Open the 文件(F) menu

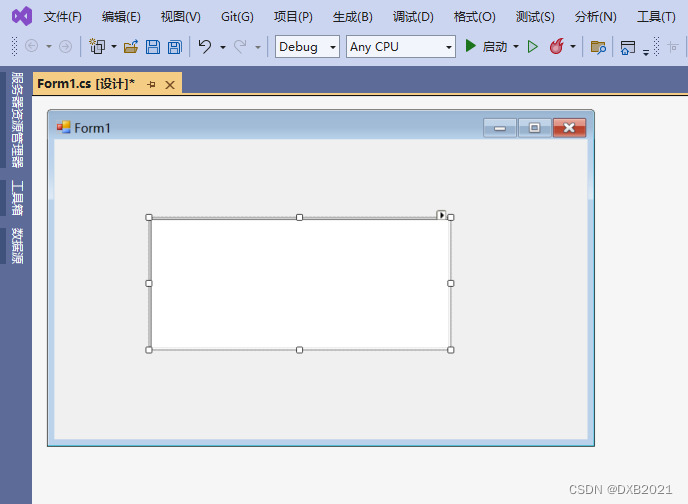click(x=62, y=17)
